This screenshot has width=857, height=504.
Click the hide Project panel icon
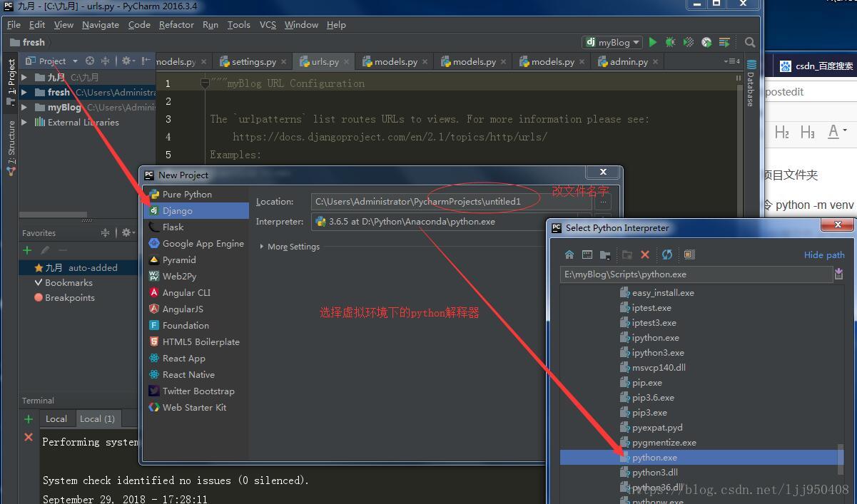[x=146, y=61]
